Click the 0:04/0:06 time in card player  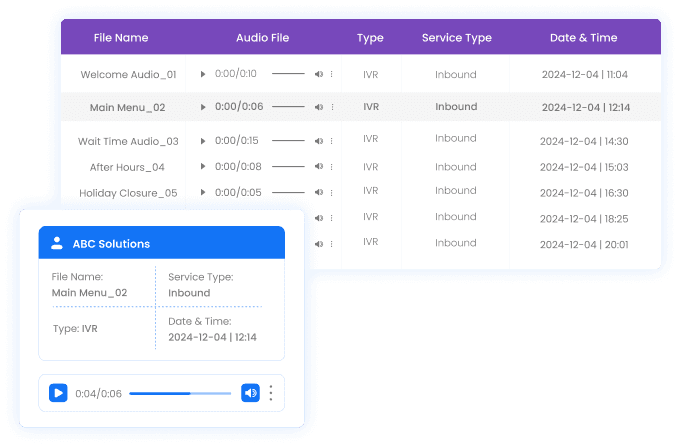(x=98, y=394)
